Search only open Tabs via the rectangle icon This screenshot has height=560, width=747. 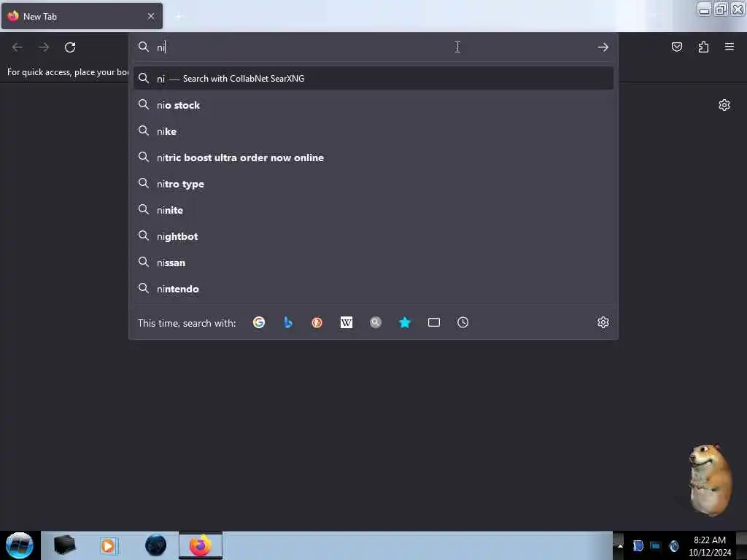pos(434,322)
